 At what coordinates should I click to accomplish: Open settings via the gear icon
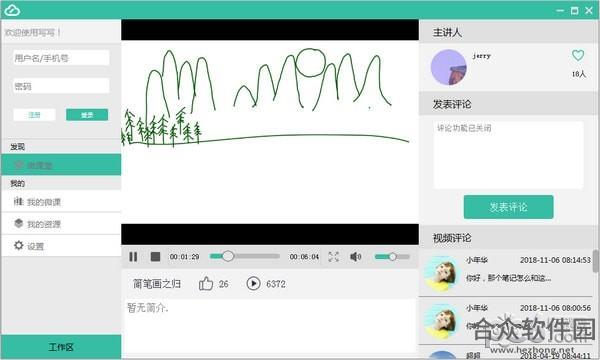point(18,246)
